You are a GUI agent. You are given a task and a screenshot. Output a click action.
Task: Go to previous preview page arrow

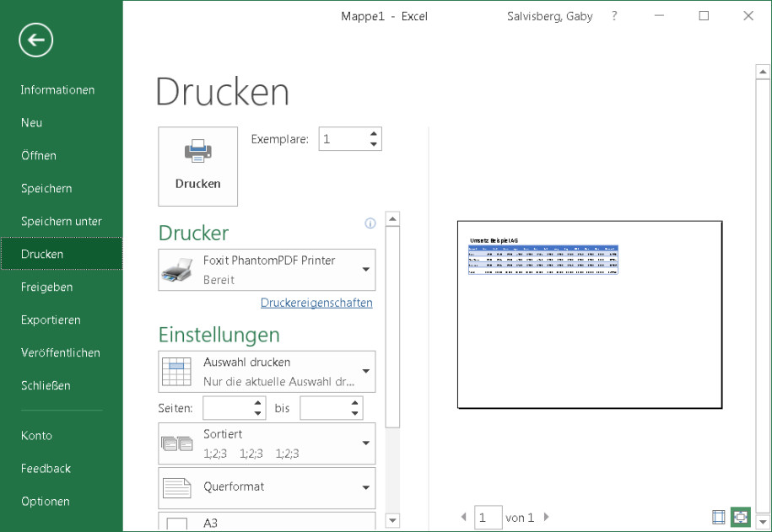coord(463,517)
